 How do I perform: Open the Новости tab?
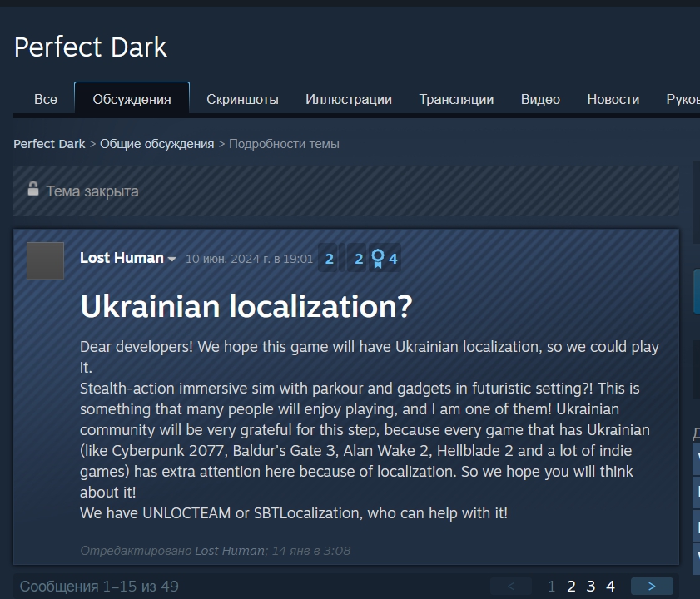click(613, 99)
